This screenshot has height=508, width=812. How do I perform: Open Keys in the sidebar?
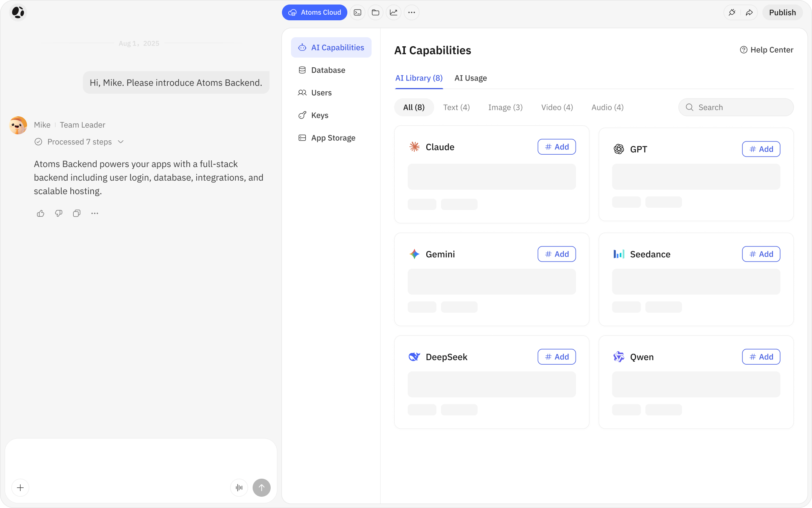click(x=331, y=115)
